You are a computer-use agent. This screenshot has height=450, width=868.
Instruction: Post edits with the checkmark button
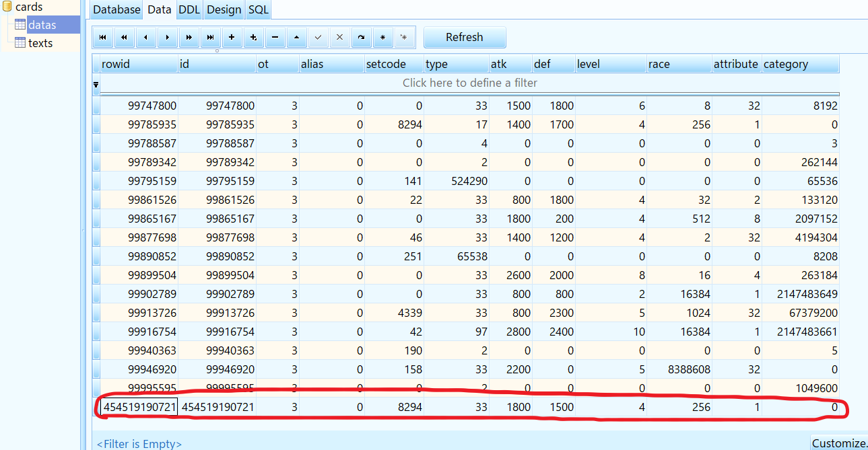[319, 38]
